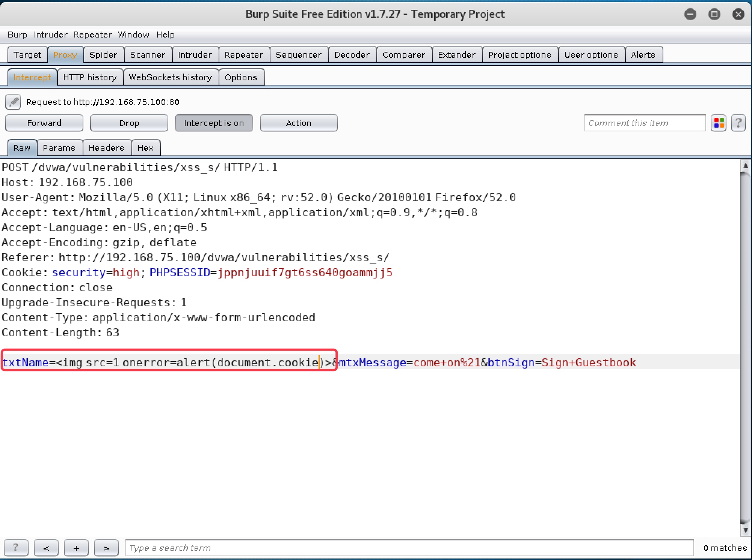Toggle the Intercept is on button
This screenshot has width=752, height=560.
point(214,123)
